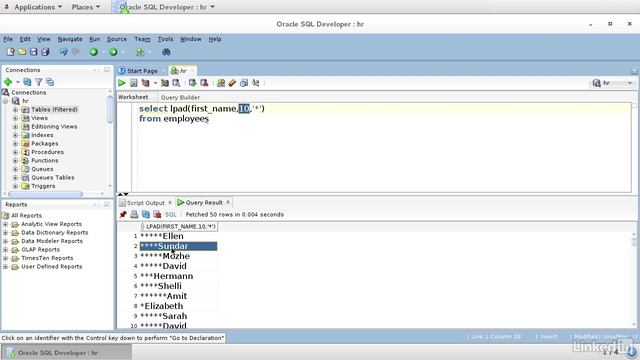
Task: Open the dropdown arrow beside new connection plus
Action: pos(18,82)
